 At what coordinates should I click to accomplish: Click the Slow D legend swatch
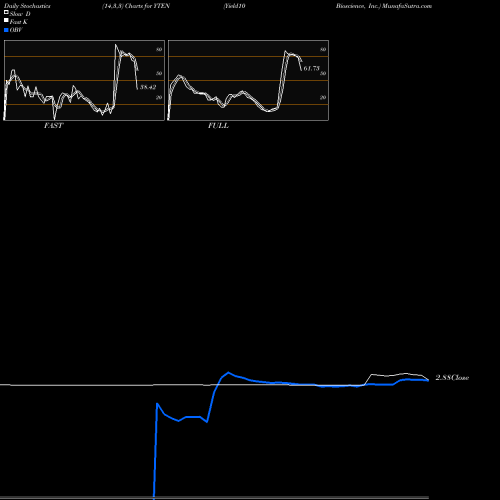[6, 12]
